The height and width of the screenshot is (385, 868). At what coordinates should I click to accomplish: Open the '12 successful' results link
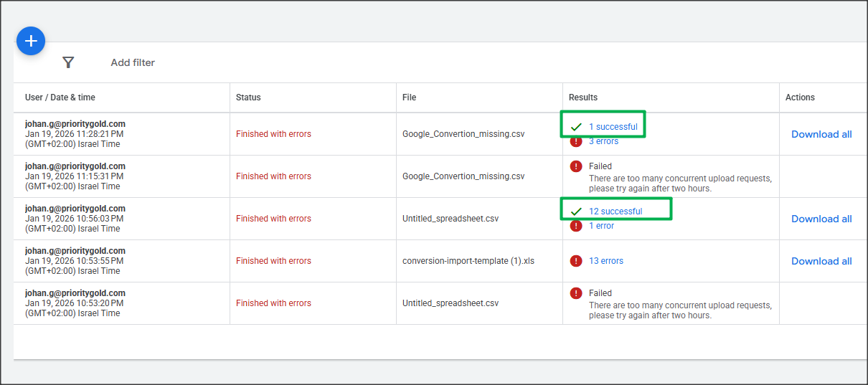[x=615, y=211]
